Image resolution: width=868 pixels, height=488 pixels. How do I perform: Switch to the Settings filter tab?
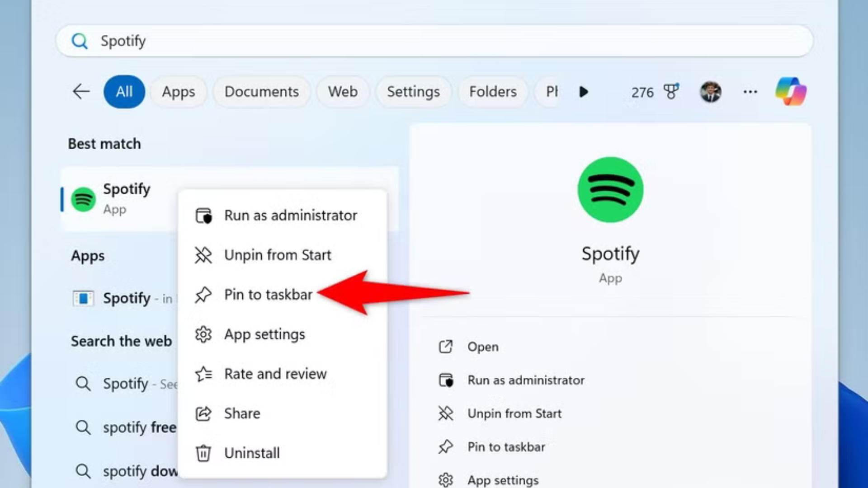pos(413,92)
